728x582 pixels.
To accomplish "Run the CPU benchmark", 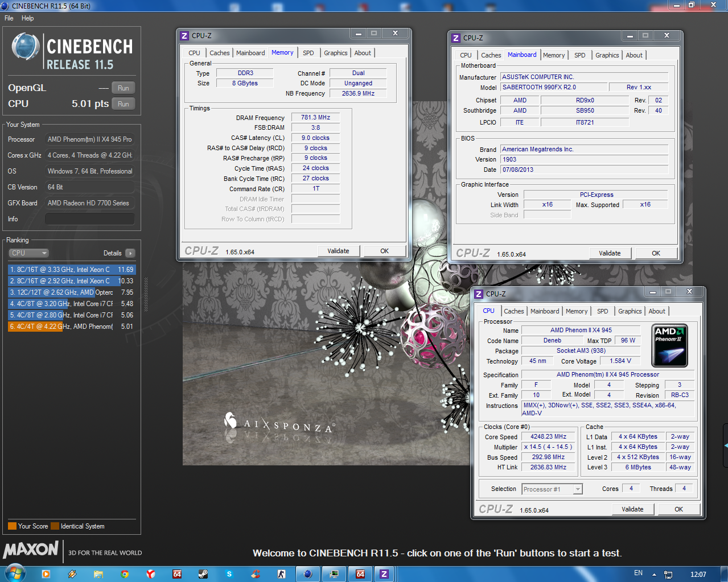I will coord(124,104).
